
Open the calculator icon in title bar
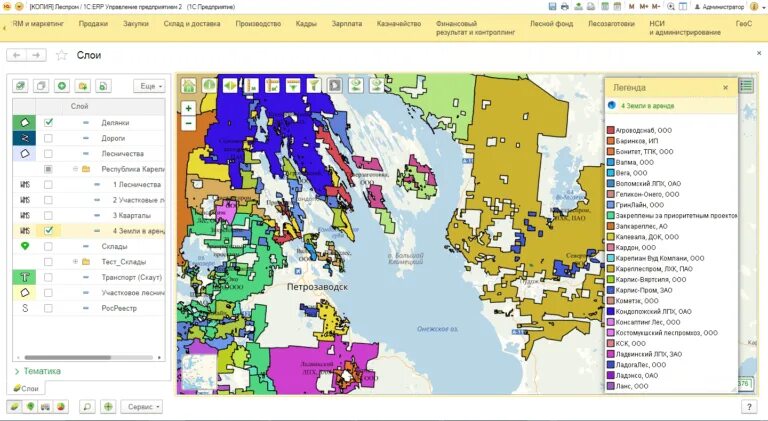point(605,7)
